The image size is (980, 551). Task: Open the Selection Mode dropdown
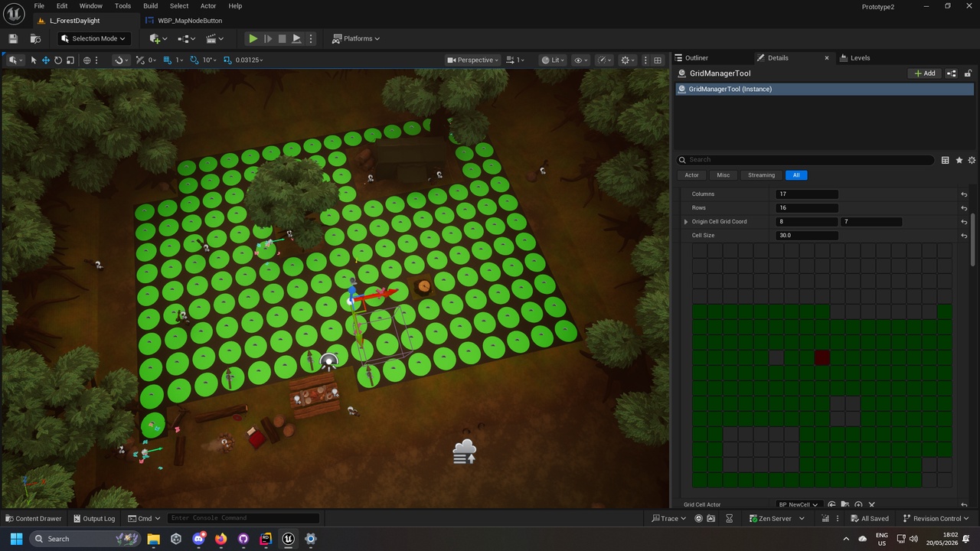tap(93, 38)
